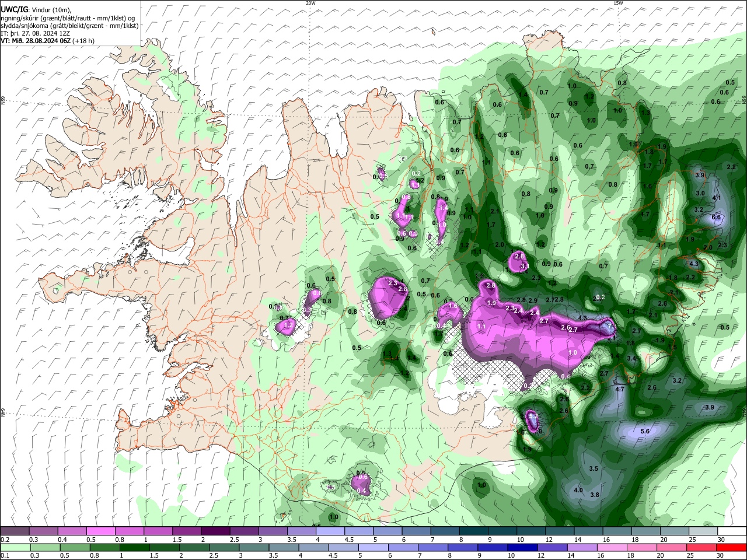Viewport: 747px width, 560px height.
Task: Select the bright red swatch after 30 in lower legend
Action: pos(731,547)
